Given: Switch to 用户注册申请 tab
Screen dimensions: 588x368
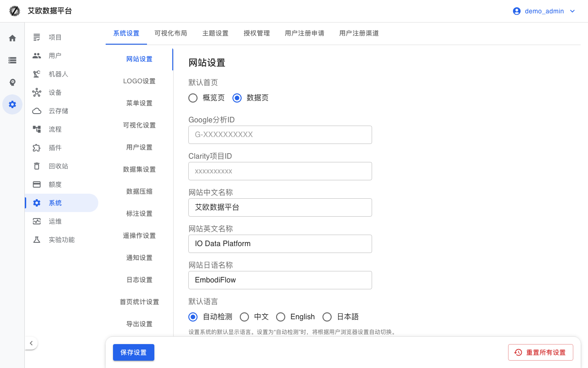Looking at the screenshot, I should 305,33.
